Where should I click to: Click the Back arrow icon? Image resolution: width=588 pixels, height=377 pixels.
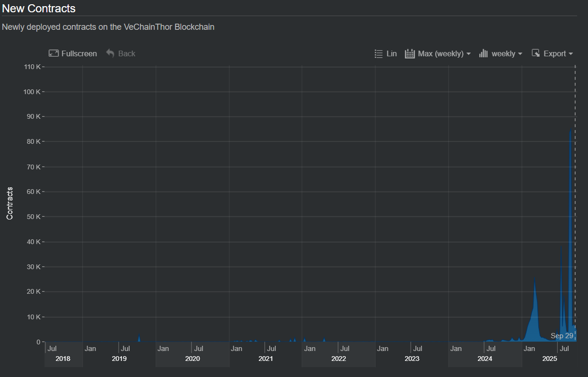pyautogui.click(x=110, y=53)
